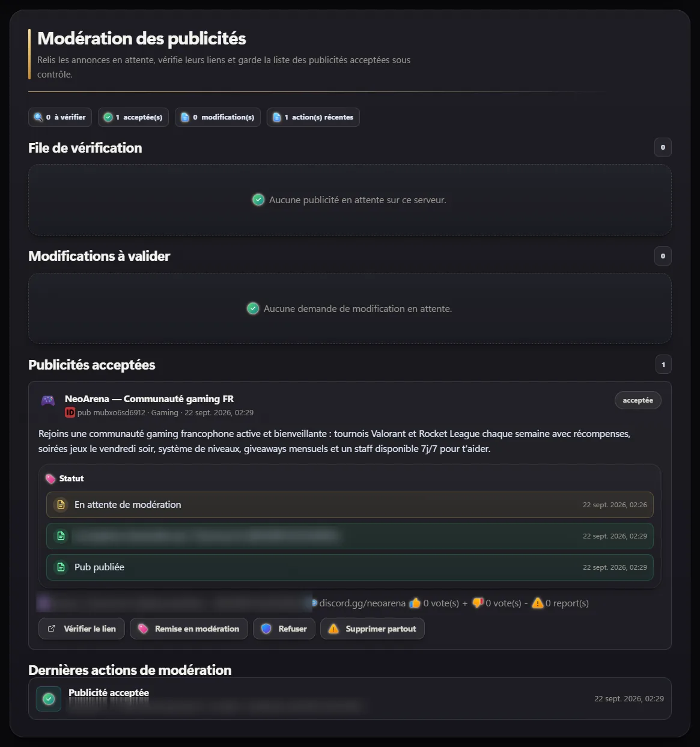Click the pink tag icon beside Statut
This screenshot has width=700, height=747.
51,479
